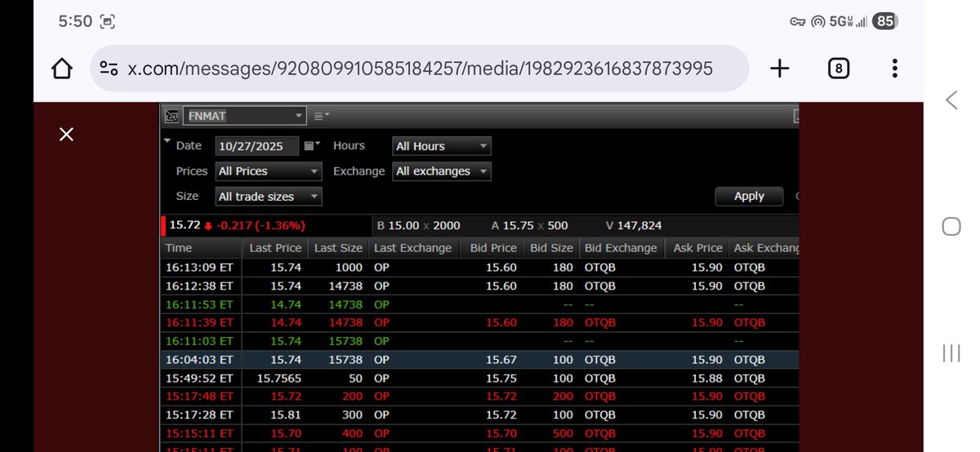
Task: Collapse the Date filter disclosure triangle
Action: point(167,142)
